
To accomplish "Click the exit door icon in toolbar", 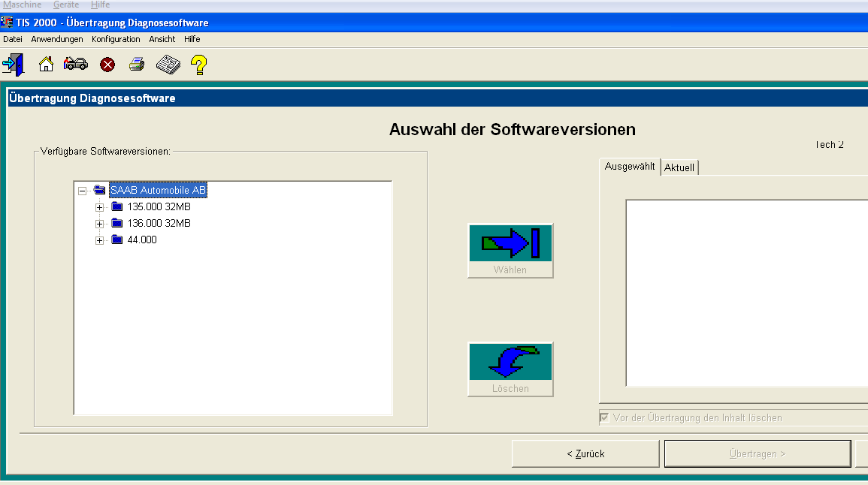I will (14, 65).
